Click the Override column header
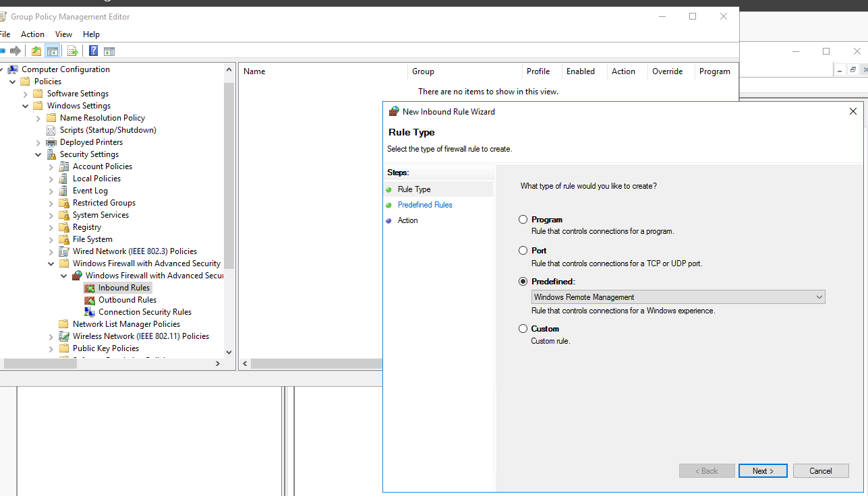The width and height of the screenshot is (868, 496). [671, 71]
